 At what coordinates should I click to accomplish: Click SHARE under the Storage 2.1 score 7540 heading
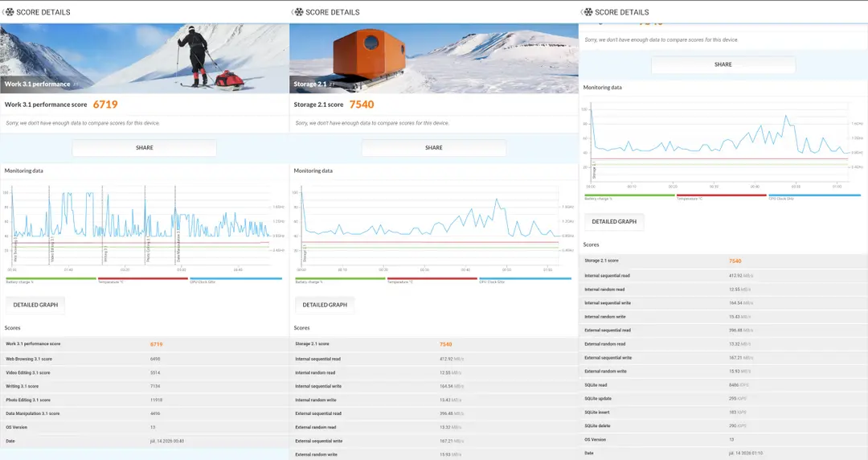(x=434, y=148)
